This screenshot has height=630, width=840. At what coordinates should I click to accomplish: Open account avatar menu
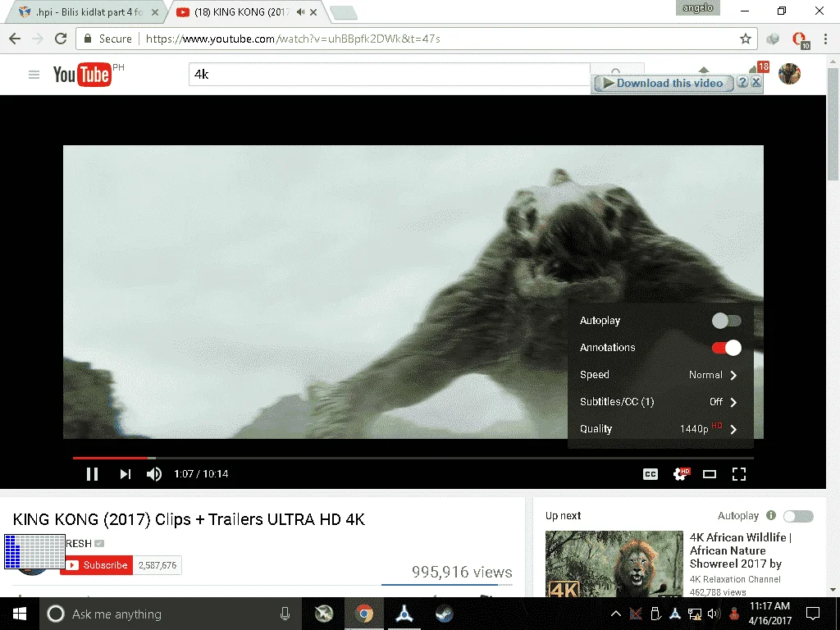(x=789, y=73)
